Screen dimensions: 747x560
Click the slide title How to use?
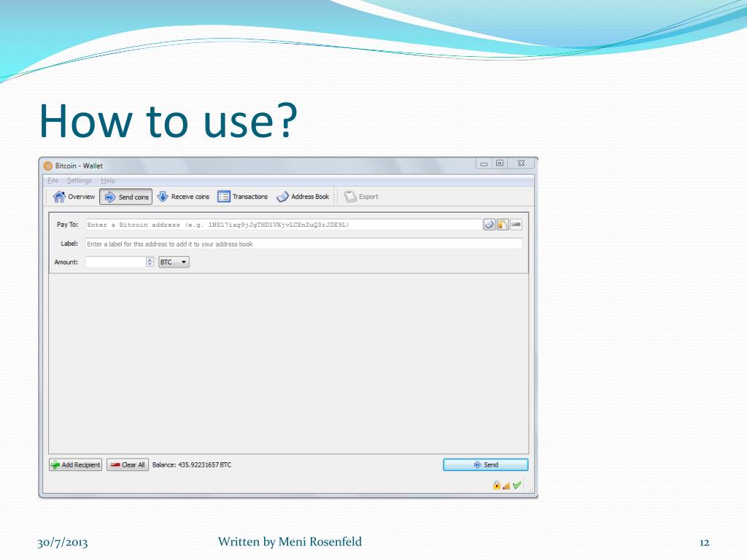point(169,121)
